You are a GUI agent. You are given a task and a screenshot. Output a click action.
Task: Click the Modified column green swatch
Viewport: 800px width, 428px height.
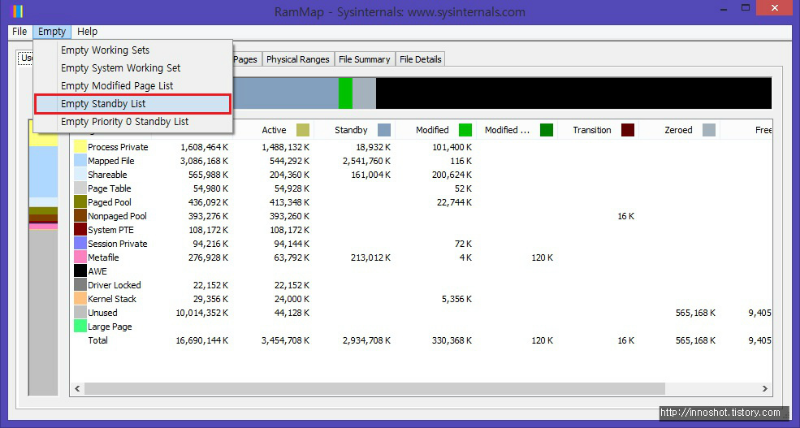tap(465, 130)
